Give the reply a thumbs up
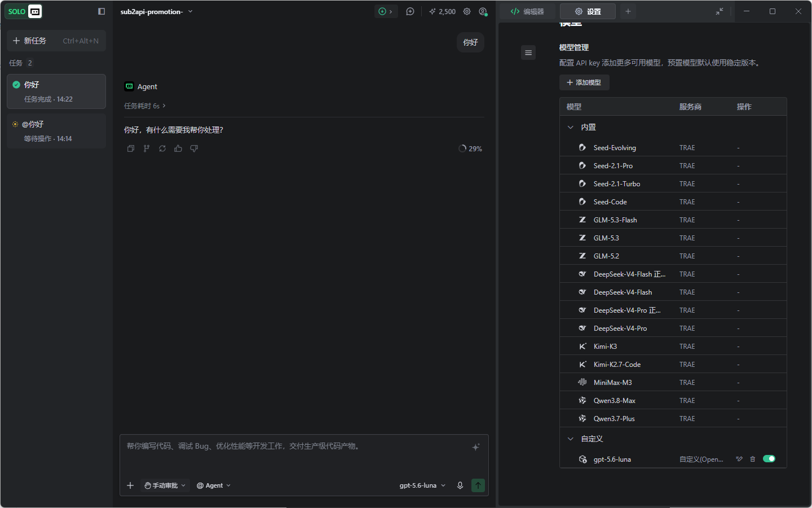Screen dimensions: 812x508 pos(178,148)
